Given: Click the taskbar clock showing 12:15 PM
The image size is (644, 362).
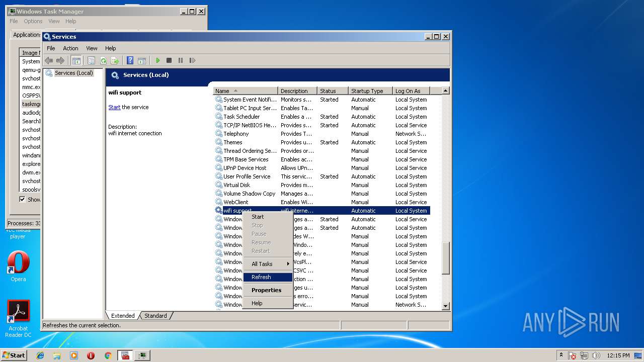Looking at the screenshot, I should 618,355.
